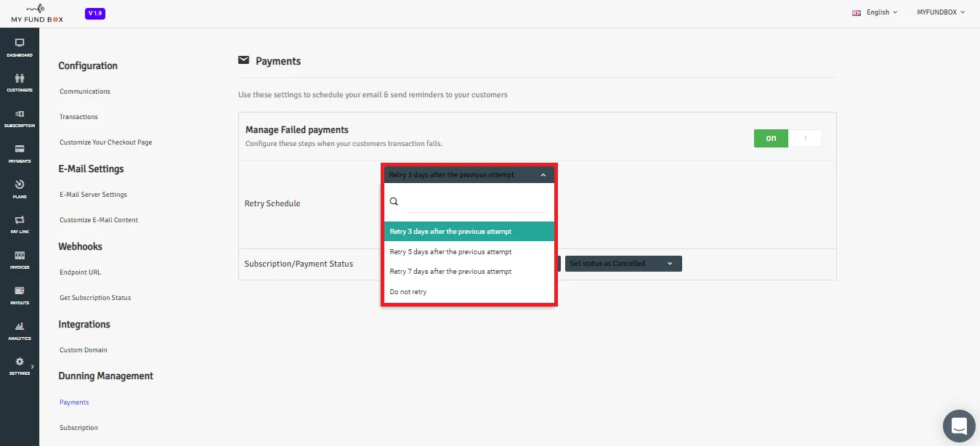The width and height of the screenshot is (980, 446).
Task: Open the Invoices sidebar icon
Action: pyautogui.click(x=20, y=256)
